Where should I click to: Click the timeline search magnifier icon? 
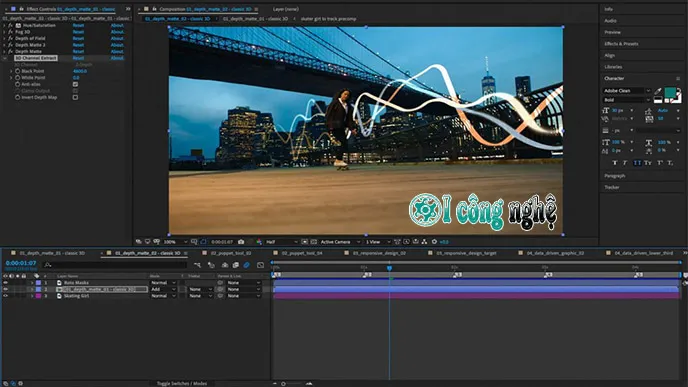[48, 265]
